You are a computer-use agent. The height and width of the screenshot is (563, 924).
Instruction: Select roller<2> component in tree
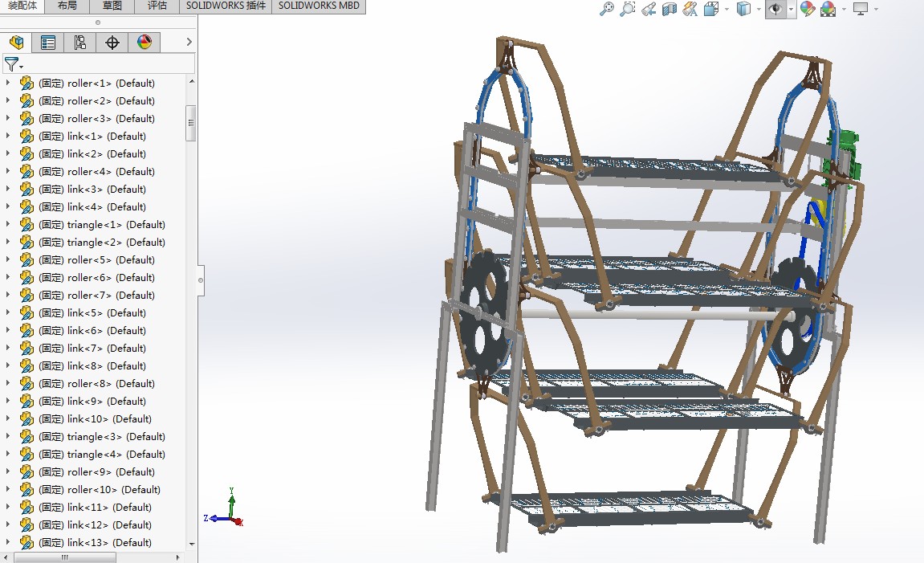click(x=96, y=101)
